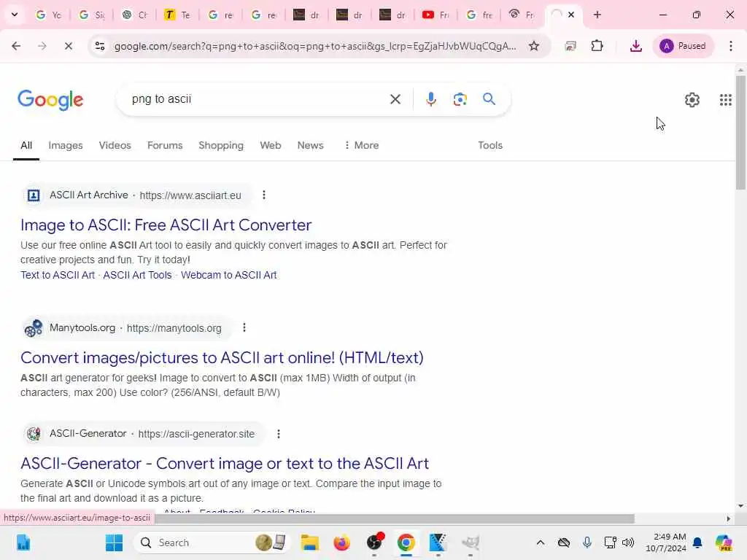Open the Windows Start menu

[x=114, y=542]
